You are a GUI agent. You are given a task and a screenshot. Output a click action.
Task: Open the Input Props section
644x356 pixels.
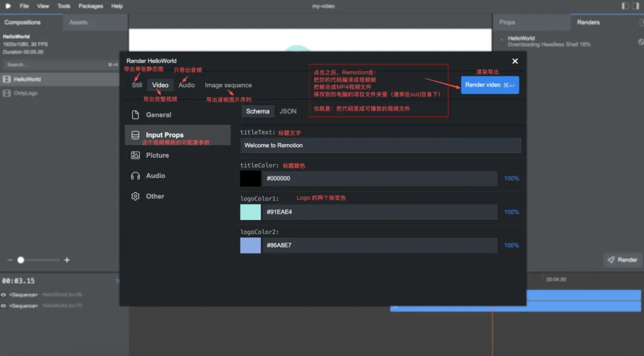178,135
